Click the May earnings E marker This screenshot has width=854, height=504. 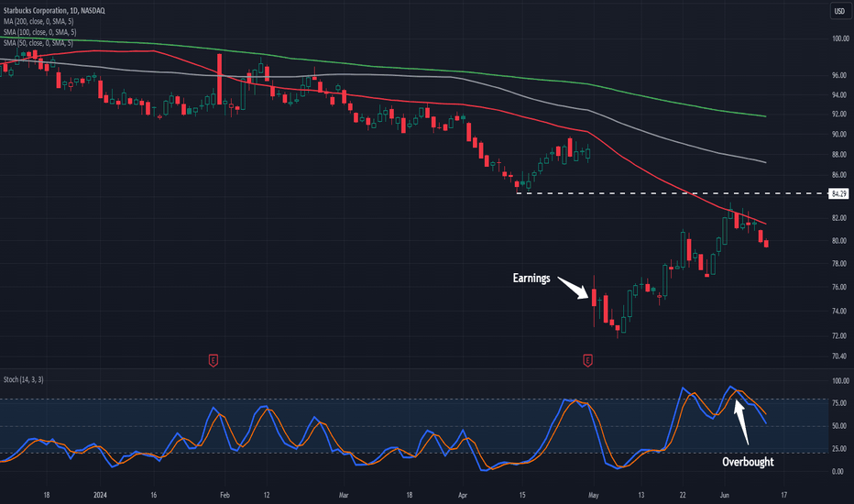pos(587,360)
